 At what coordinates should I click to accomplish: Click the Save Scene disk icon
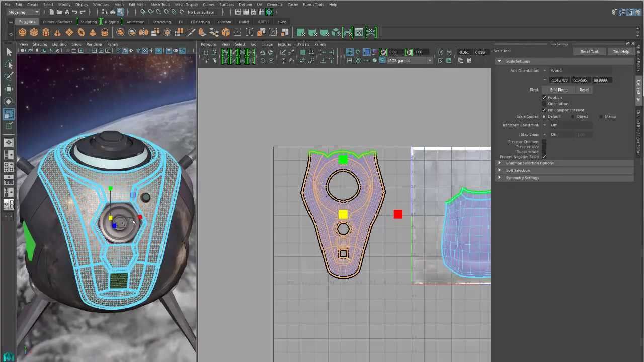(66, 12)
